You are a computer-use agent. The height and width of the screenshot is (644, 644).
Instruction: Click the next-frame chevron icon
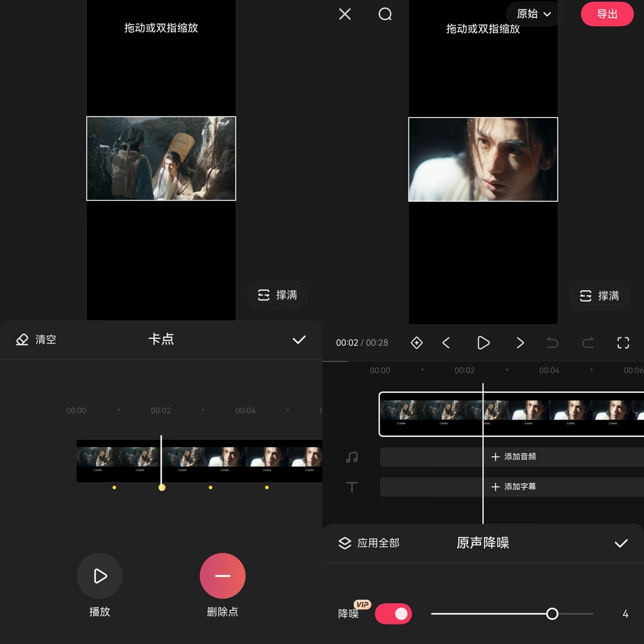519,342
